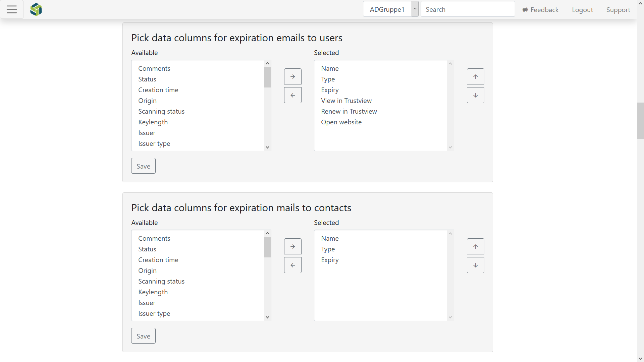The image size is (644, 362).
Task: Select Keylength in contacts Available list
Action: pos(198,292)
